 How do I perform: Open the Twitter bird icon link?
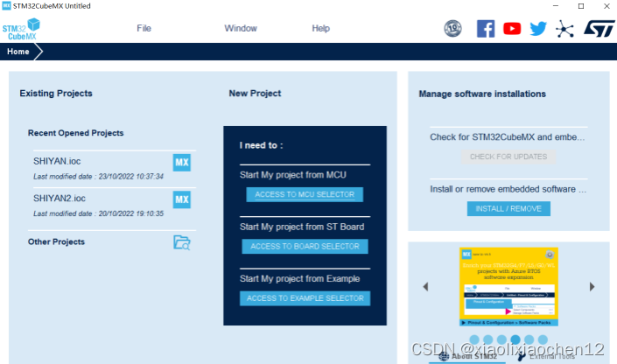coord(538,29)
